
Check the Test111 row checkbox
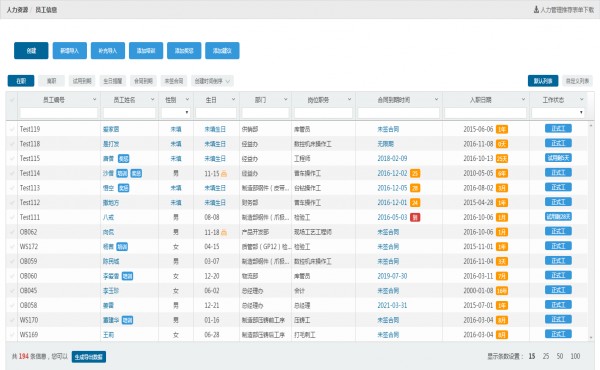coord(12,217)
